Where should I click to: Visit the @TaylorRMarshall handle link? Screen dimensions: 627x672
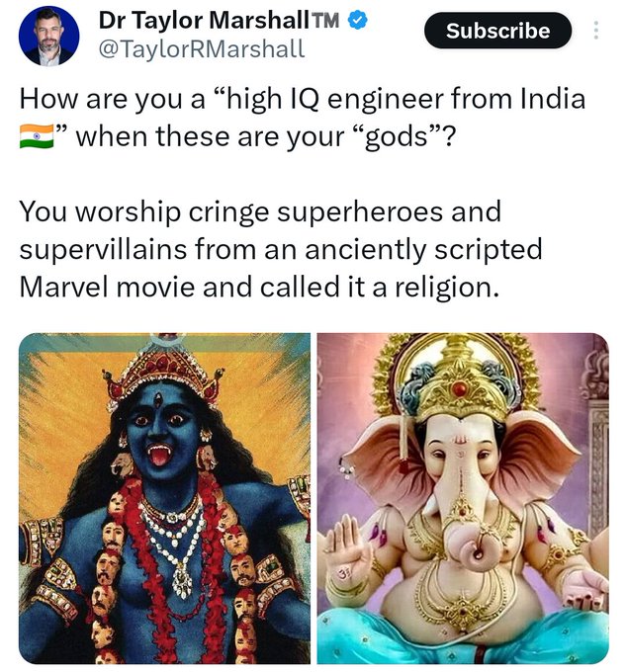pos(202,48)
